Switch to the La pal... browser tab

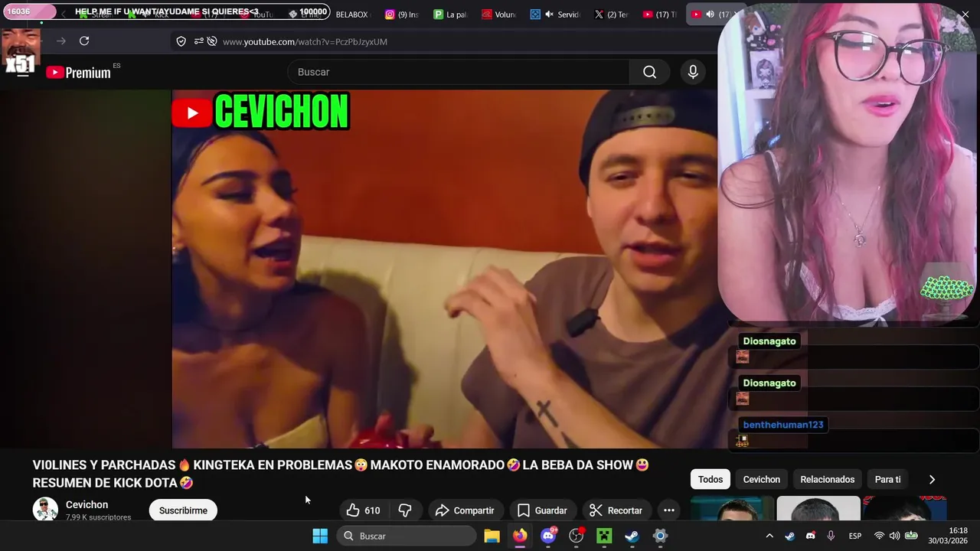pyautogui.click(x=450, y=14)
